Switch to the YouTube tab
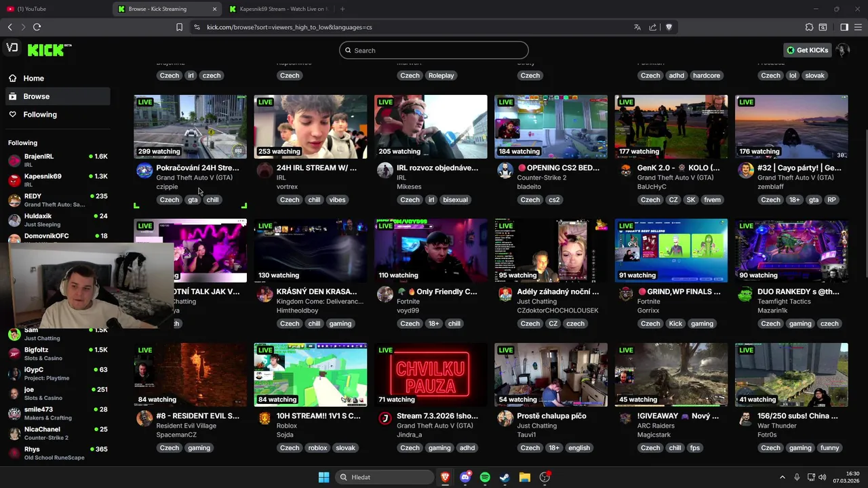Viewport: 868px width, 488px height. coord(54,9)
